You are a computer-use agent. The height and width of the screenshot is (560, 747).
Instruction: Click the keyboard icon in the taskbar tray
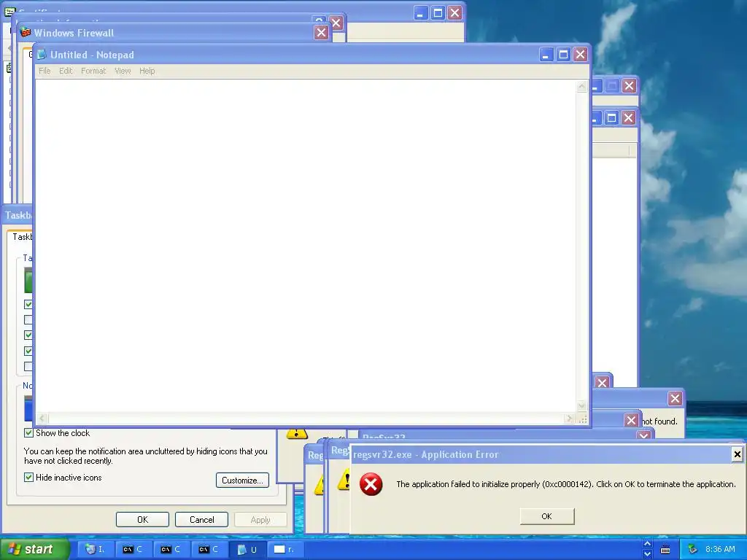[665, 550]
